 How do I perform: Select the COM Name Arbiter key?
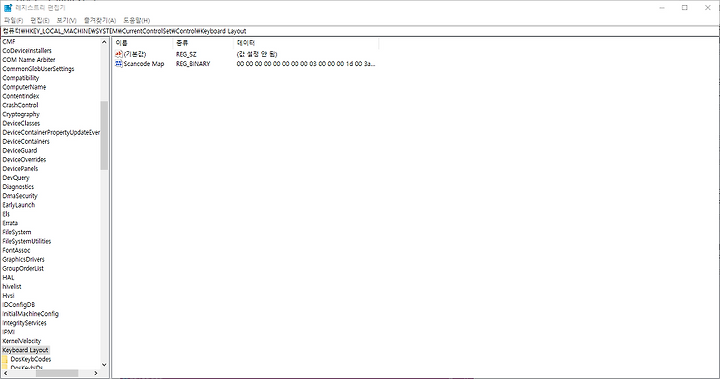tap(29, 60)
